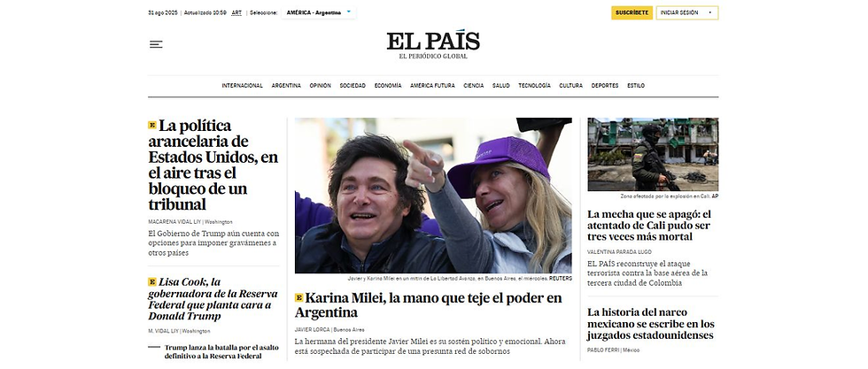This screenshot has height=369, width=868.
Task: Expand the AMÉRICA - Argentina edition dropdown
Action: point(319,12)
